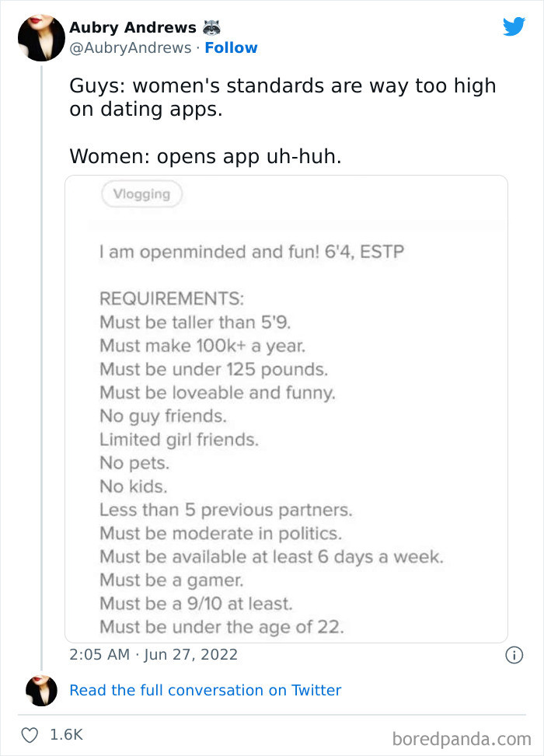Viewport: 544px width, 756px height.
Task: Click the heart icon to like the post
Action: coord(30,733)
